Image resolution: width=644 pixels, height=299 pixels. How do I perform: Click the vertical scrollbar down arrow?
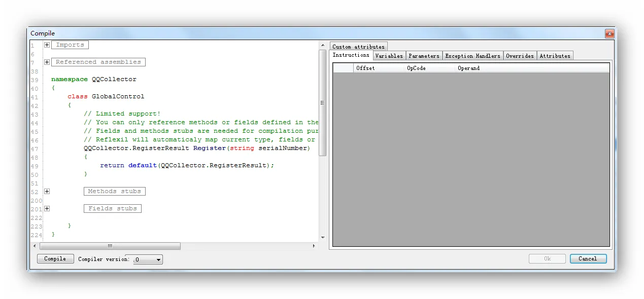point(323,237)
